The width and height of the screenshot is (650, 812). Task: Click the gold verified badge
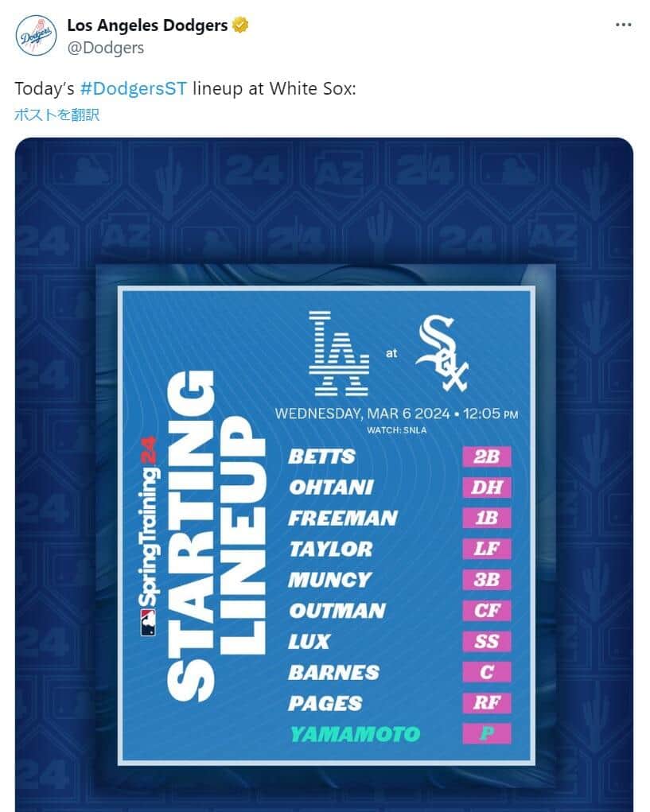[240, 25]
